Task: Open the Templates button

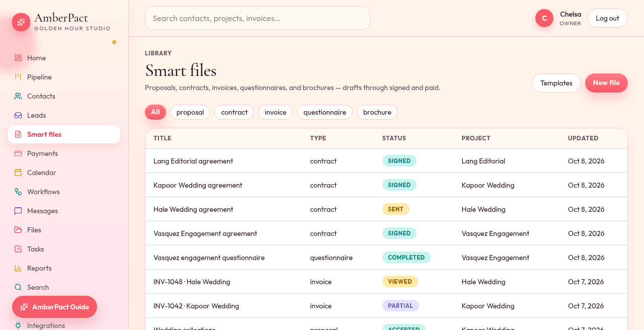Action: [x=556, y=83]
